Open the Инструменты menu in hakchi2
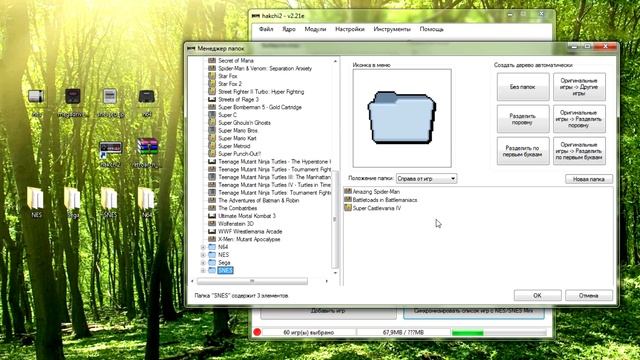This screenshot has height=360, width=640. (392, 29)
